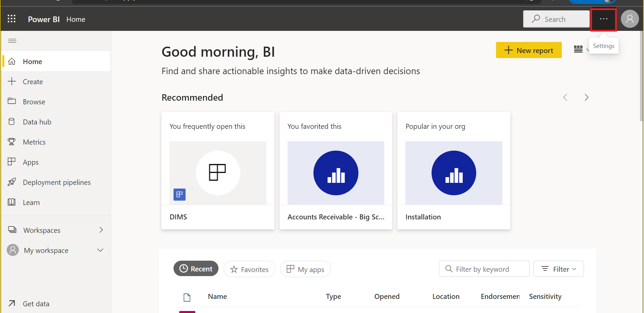Viewport: 644px width, 313px height.
Task: Click the Filter by keyword field
Action: [484, 269]
